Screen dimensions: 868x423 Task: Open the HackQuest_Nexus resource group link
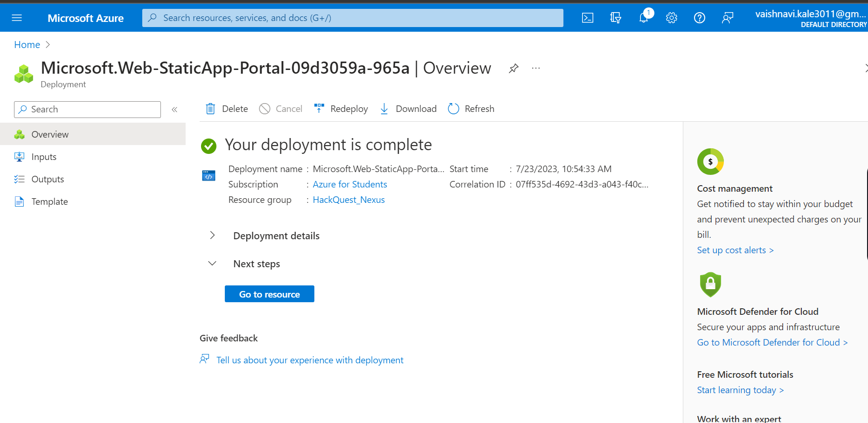349,200
